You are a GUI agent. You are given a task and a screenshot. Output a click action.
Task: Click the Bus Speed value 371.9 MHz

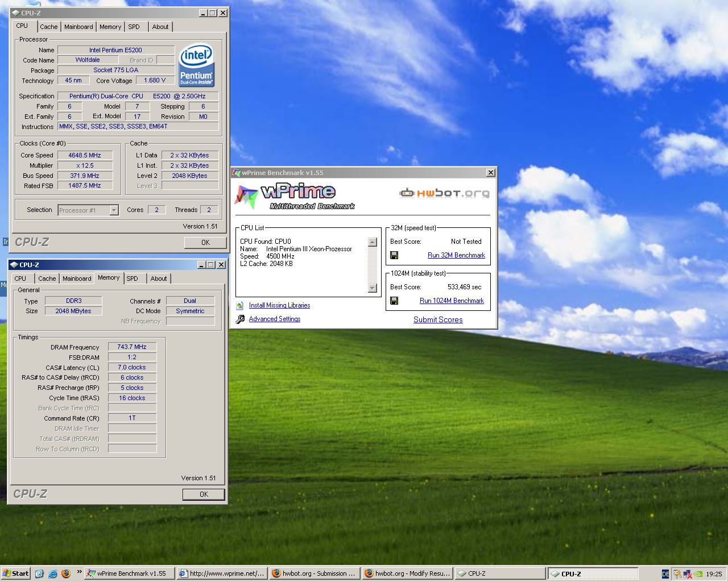point(85,176)
